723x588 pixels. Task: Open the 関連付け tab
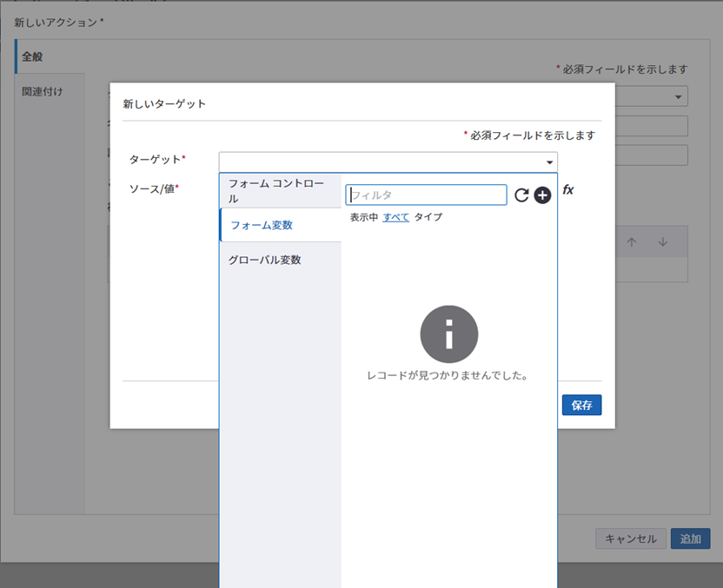42,89
